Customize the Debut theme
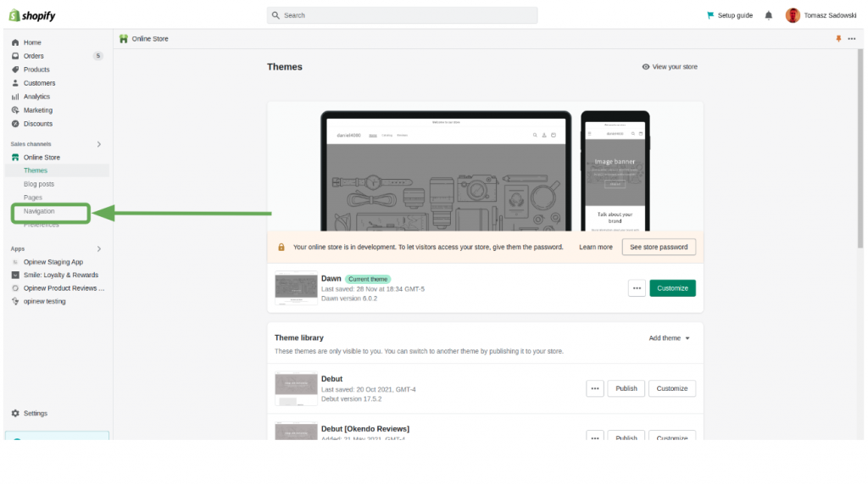 pyautogui.click(x=672, y=388)
